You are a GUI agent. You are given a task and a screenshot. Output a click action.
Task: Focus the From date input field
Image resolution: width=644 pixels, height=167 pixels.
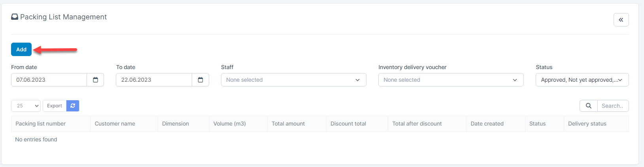click(49, 80)
